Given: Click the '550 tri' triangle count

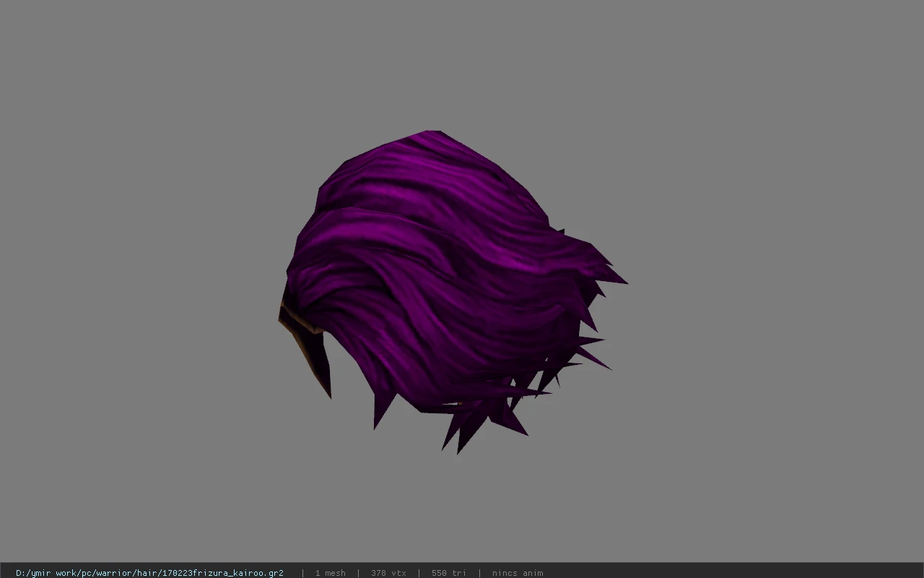Looking at the screenshot, I should [449, 573].
